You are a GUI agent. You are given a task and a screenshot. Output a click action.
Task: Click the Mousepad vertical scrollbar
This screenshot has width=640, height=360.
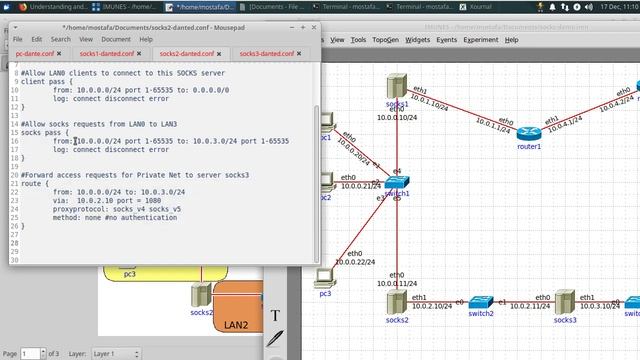click(x=316, y=184)
